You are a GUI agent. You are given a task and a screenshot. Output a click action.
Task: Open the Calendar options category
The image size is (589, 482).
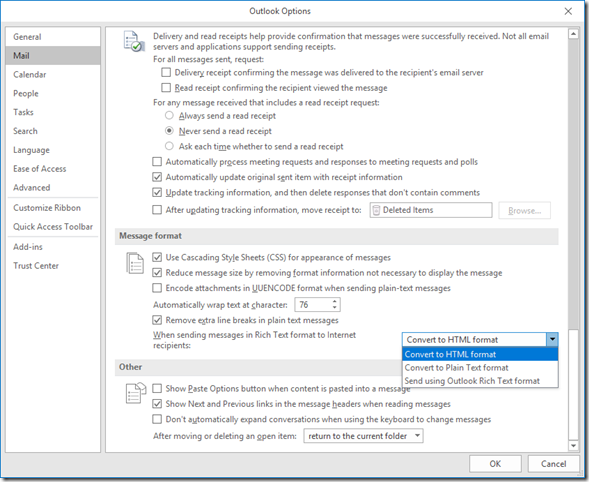[53, 74]
